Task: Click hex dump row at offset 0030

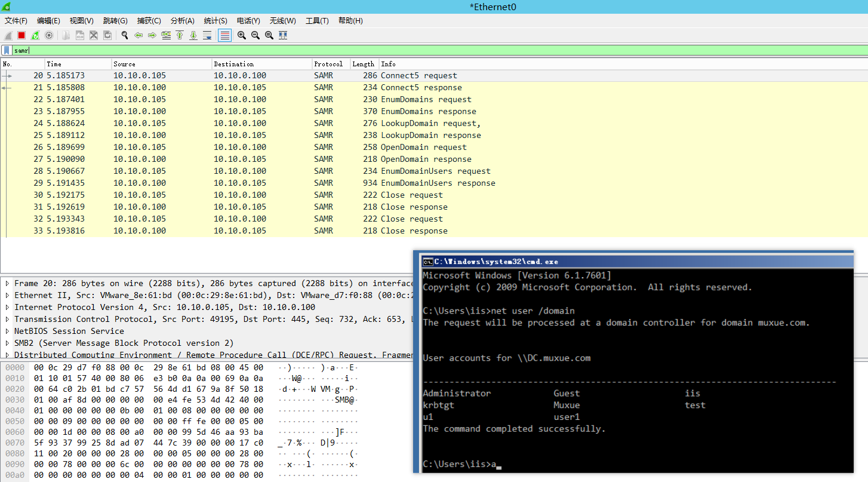Action: [182, 400]
